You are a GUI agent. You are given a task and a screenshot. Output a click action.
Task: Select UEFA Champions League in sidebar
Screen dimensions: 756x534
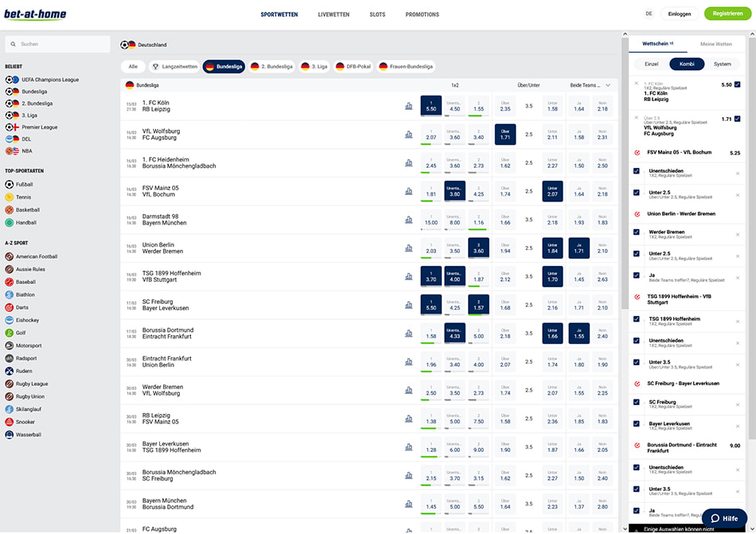coord(42,80)
